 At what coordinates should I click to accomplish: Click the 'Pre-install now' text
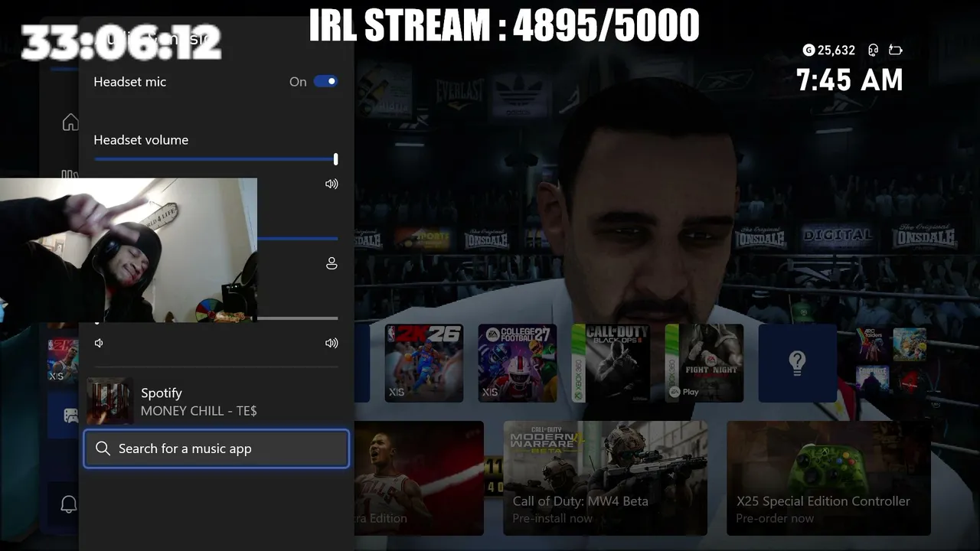click(553, 519)
